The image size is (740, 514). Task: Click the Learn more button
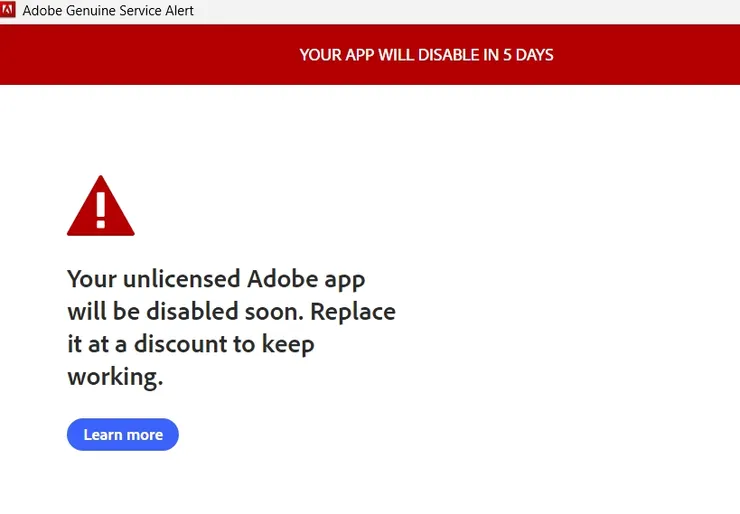123,434
